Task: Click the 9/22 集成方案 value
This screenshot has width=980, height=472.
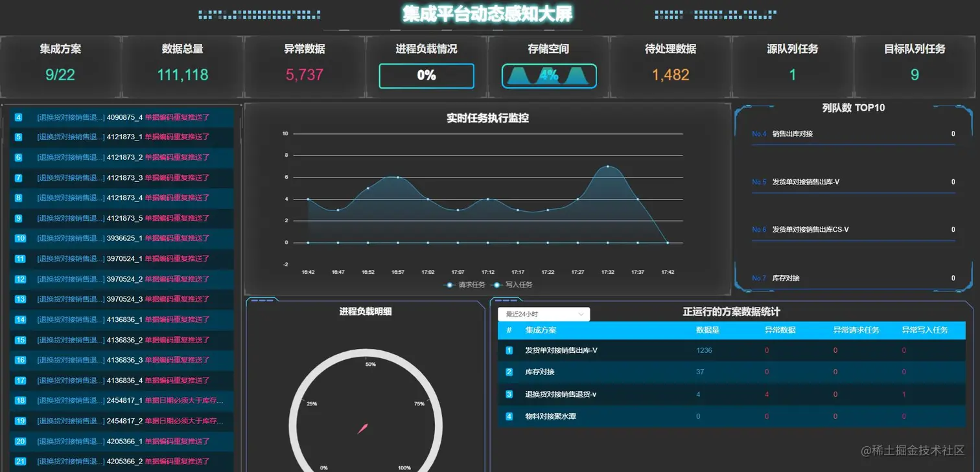Action: click(x=60, y=75)
